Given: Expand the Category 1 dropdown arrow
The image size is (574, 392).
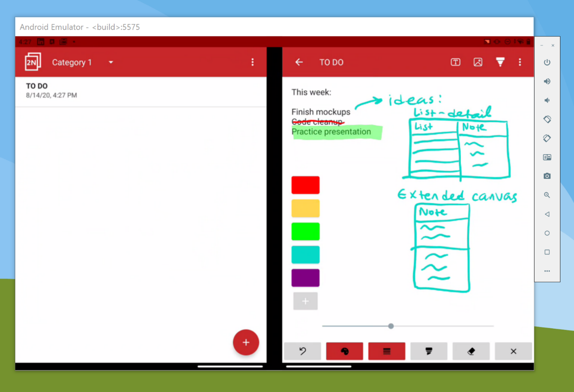Looking at the screenshot, I should (111, 62).
